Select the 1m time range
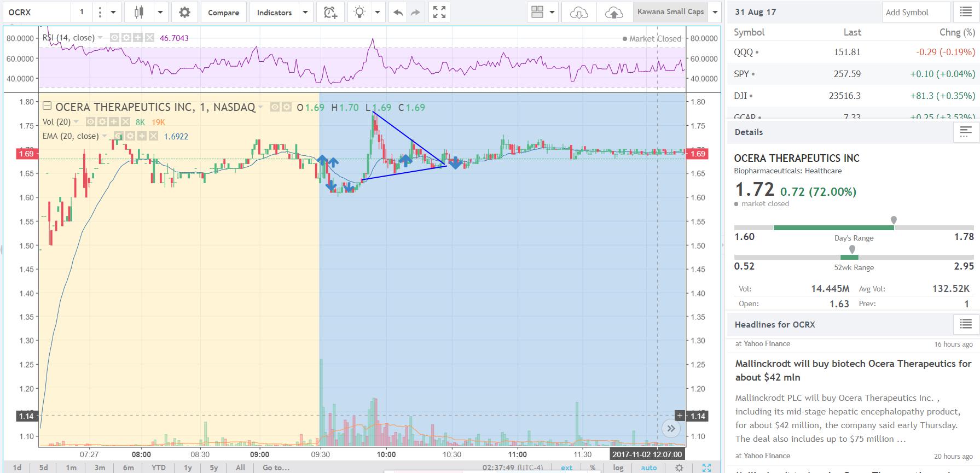 [x=71, y=468]
